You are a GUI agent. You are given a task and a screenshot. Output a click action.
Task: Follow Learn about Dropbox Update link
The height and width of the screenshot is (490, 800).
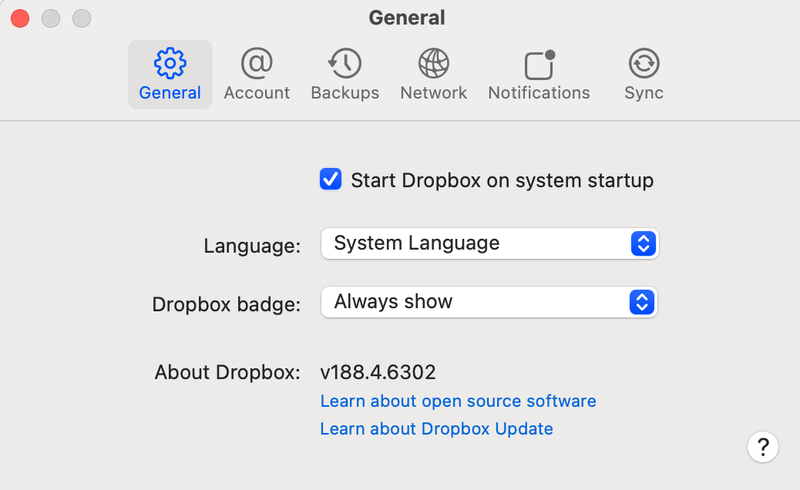pyautogui.click(x=436, y=429)
